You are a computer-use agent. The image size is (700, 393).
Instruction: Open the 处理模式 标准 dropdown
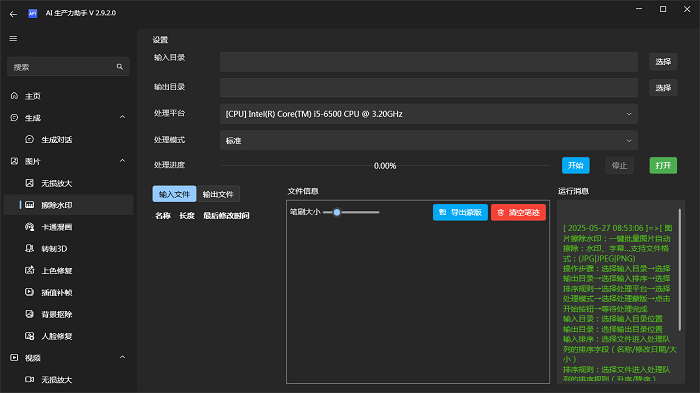tap(429, 140)
